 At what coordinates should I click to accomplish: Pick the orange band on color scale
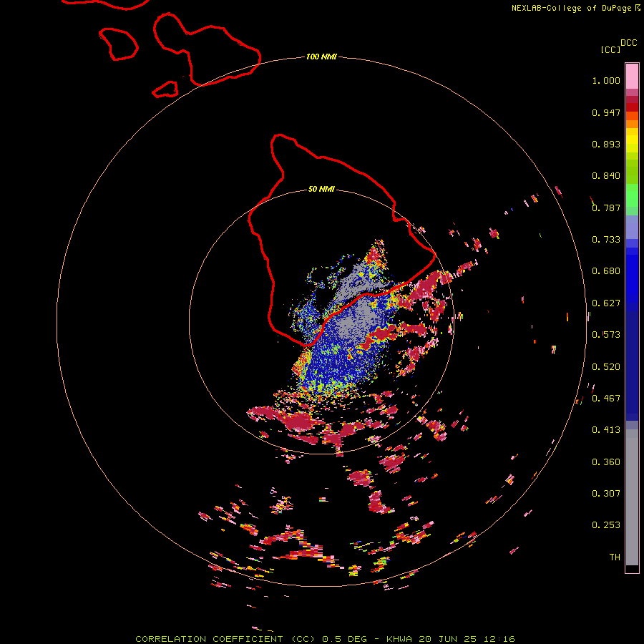(632, 124)
